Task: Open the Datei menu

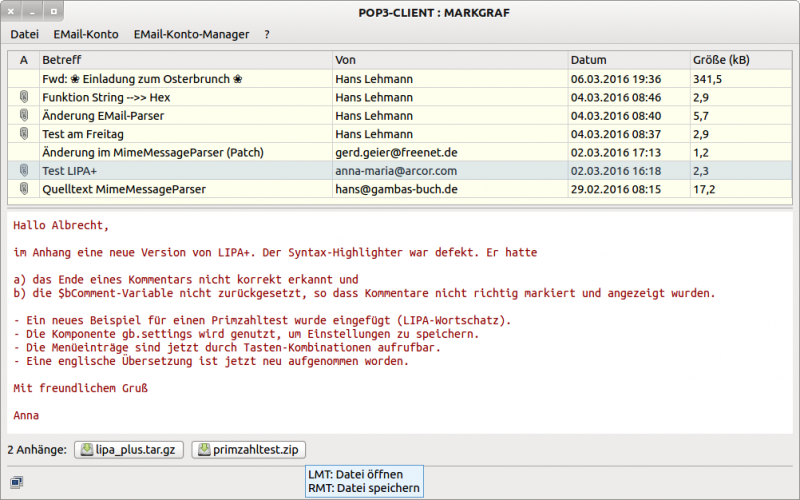Action: point(25,34)
